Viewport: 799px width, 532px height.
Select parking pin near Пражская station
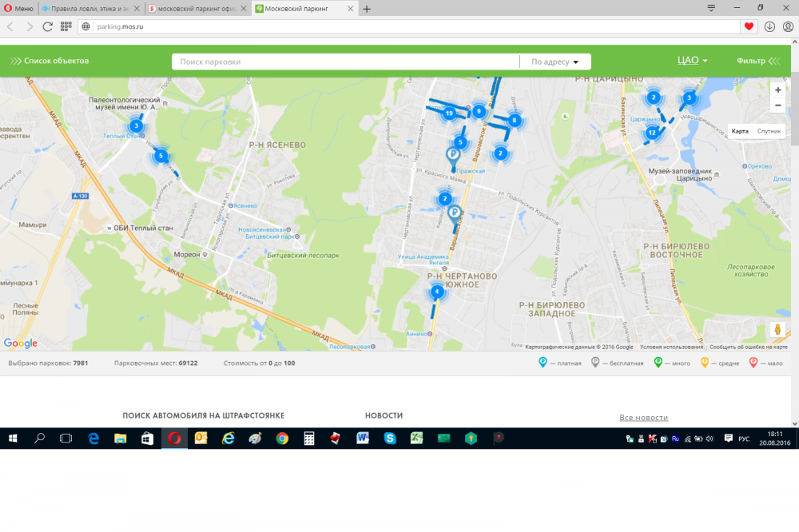453,157
